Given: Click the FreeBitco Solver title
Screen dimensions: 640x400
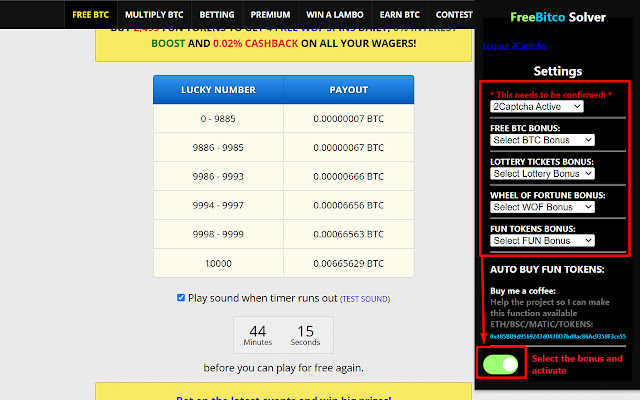Looking at the screenshot, I should (558, 17).
